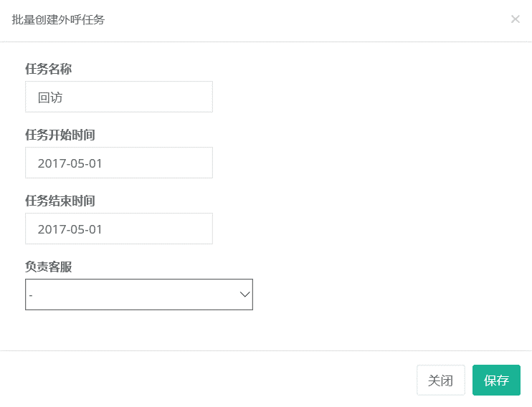Screen dimensions: 532x407
Task: Click the top-right X icon of the modal
Action: [515, 19]
